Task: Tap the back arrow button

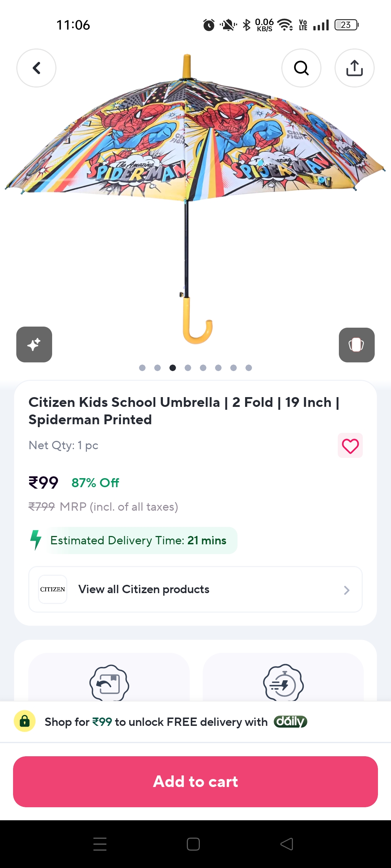Action: pos(36,68)
